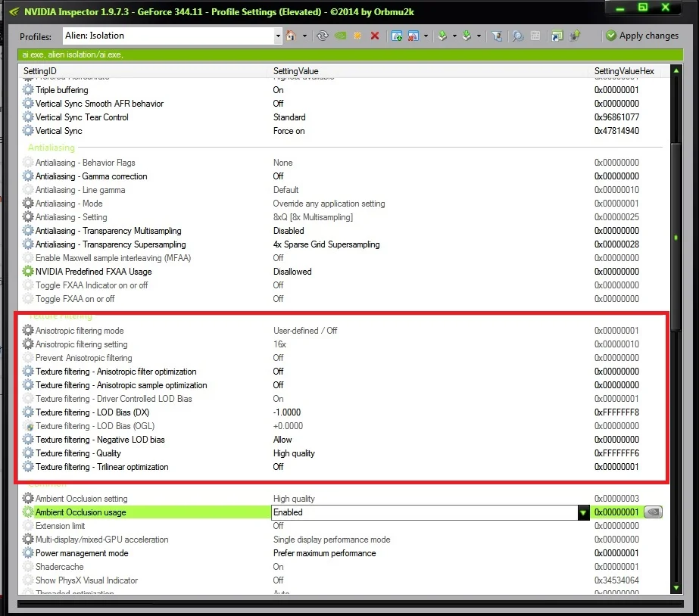The height and width of the screenshot is (616, 699).
Task: Click the hex value 0x96861077
Action: coord(616,117)
